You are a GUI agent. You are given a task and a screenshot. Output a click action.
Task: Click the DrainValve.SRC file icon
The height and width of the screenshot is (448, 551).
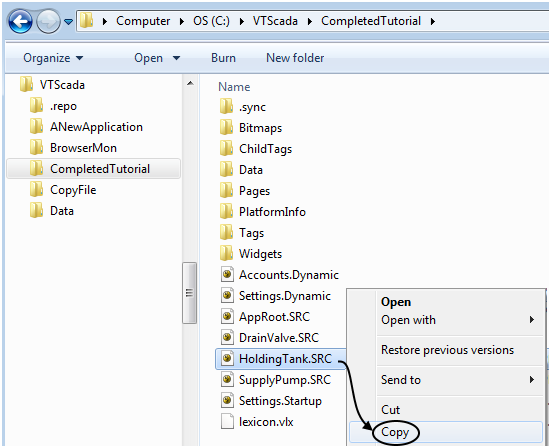point(227,338)
